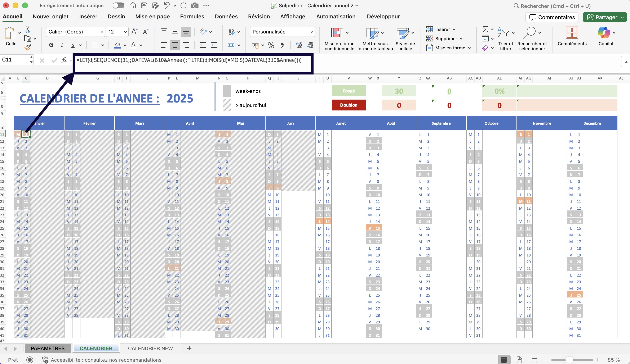Image resolution: width=630 pixels, height=364 pixels.
Task: Click the Mise en forme conditionnelle icon
Action: click(x=337, y=33)
